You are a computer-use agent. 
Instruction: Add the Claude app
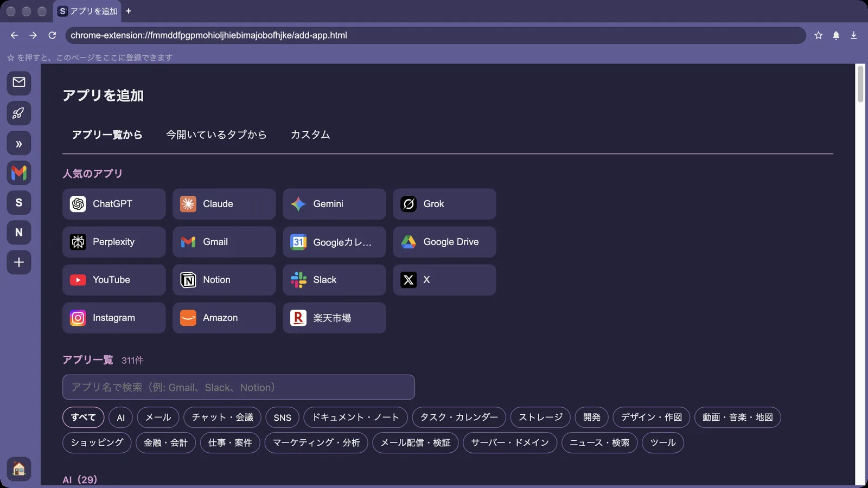click(x=224, y=204)
